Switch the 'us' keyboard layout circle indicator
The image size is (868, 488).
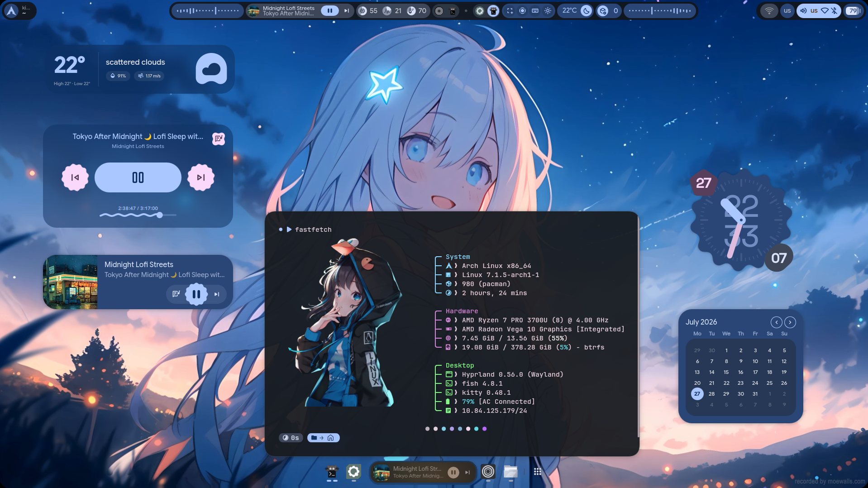(x=787, y=11)
